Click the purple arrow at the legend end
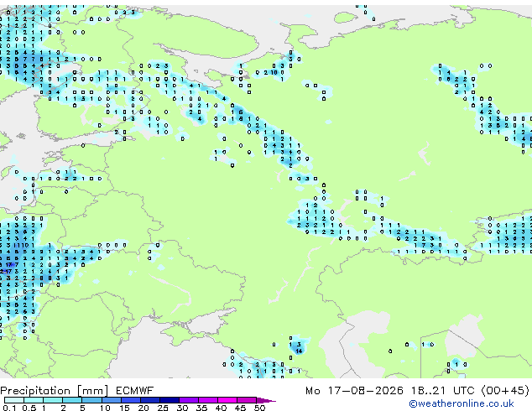The width and height of the screenshot is (532, 411). click(266, 401)
